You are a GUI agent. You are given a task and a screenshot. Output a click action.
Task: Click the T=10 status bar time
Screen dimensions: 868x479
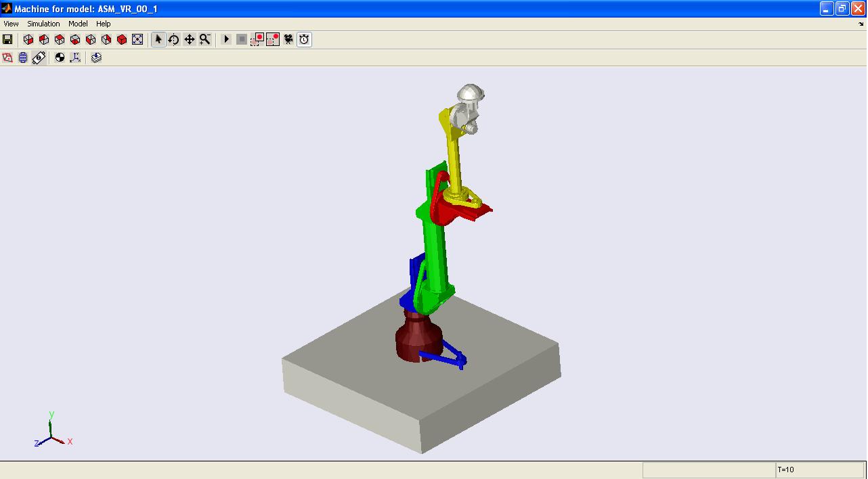coord(785,470)
